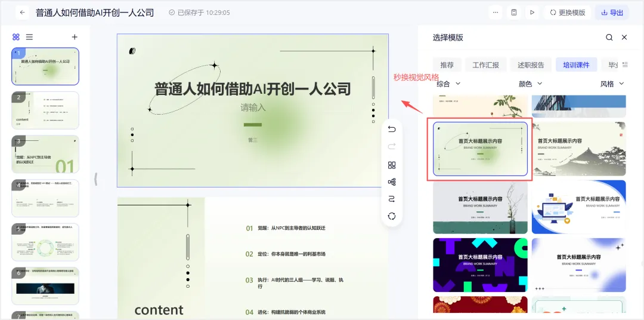The image size is (644, 320).
Task: Click the undo arrow in floating toolbar
Action: tap(392, 129)
